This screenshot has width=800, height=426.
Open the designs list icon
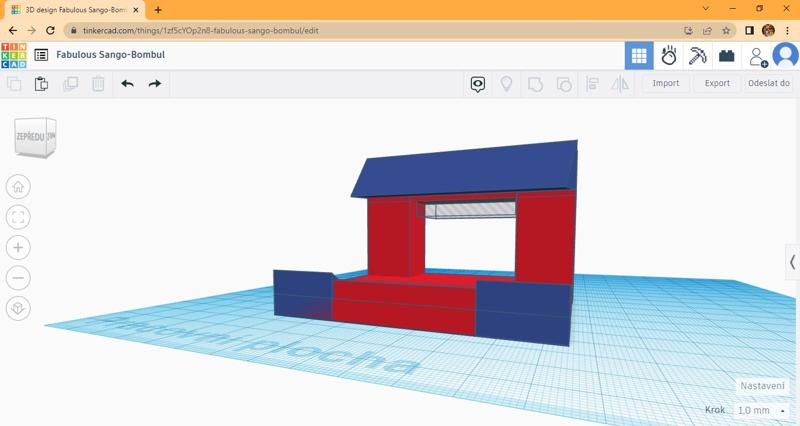pos(41,55)
